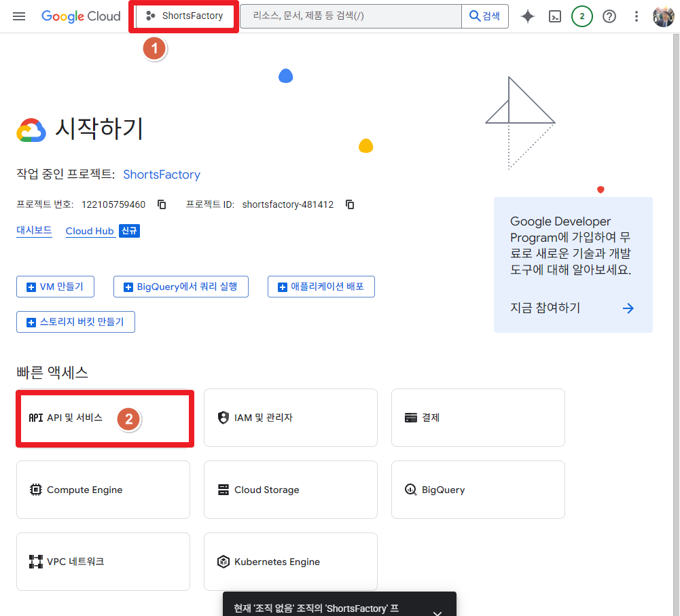Open the ShortsFactory project picker
Screen dimensions: 680x616
coord(184,16)
